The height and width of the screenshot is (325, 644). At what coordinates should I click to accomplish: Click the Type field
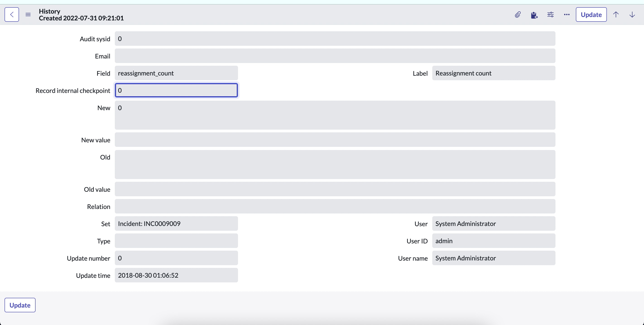176,241
